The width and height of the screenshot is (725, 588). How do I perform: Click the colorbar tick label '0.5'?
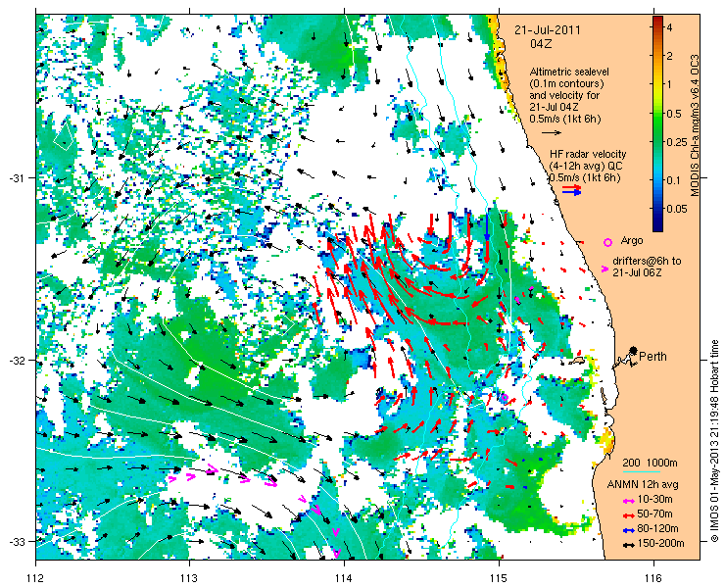[674, 114]
